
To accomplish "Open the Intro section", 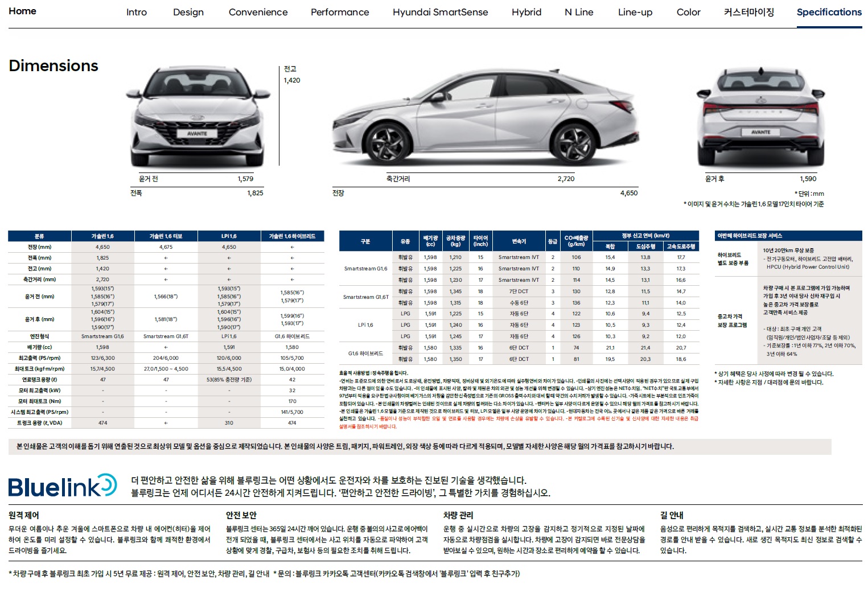I will tap(137, 12).
